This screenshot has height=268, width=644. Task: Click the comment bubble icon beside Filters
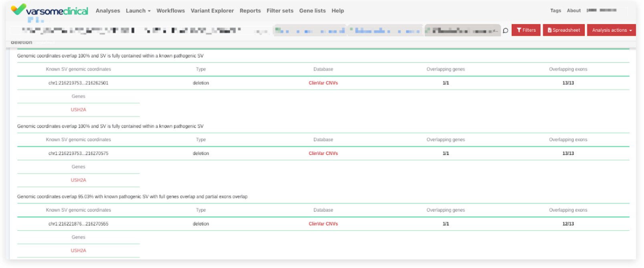point(505,30)
